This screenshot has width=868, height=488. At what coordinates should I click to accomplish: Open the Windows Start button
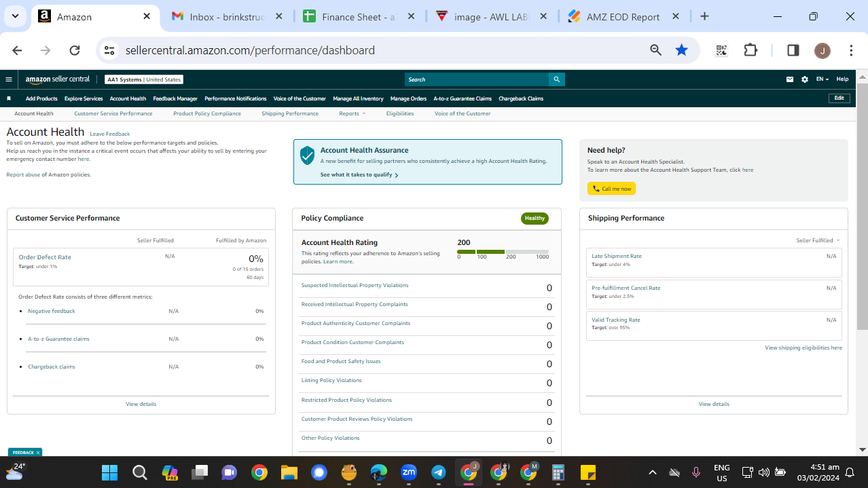(109, 472)
